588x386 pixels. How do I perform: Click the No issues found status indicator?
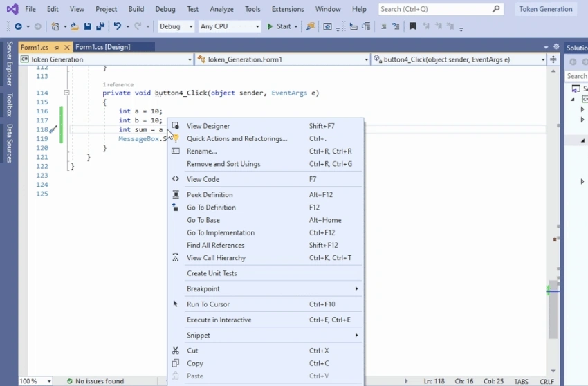[x=95, y=381]
